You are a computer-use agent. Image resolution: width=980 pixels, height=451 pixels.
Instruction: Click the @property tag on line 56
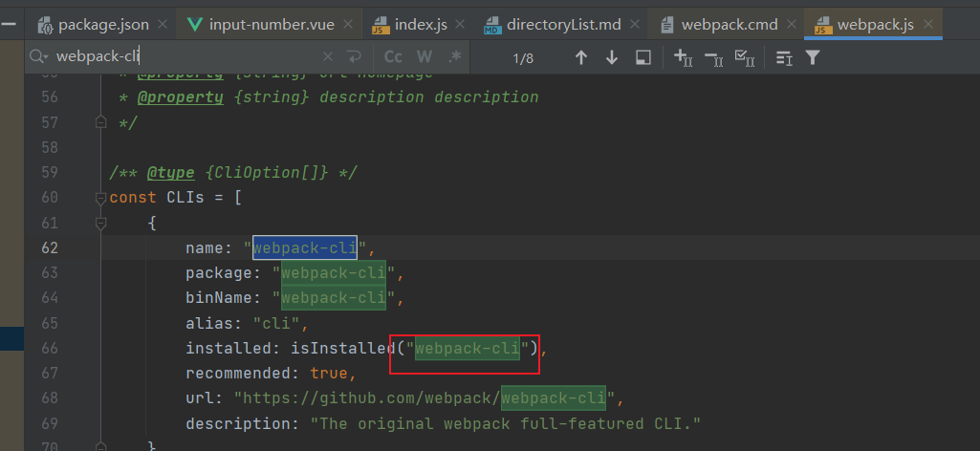click(180, 97)
